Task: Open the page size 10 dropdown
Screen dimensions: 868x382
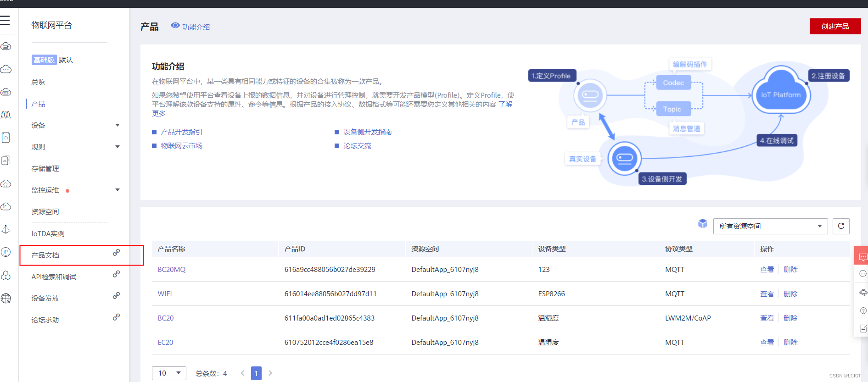Action: point(169,373)
